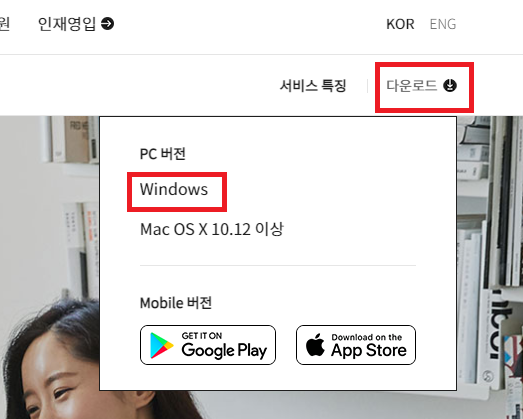
Task: Click the bookshelf photo right of the dropdown
Action: [490, 254]
